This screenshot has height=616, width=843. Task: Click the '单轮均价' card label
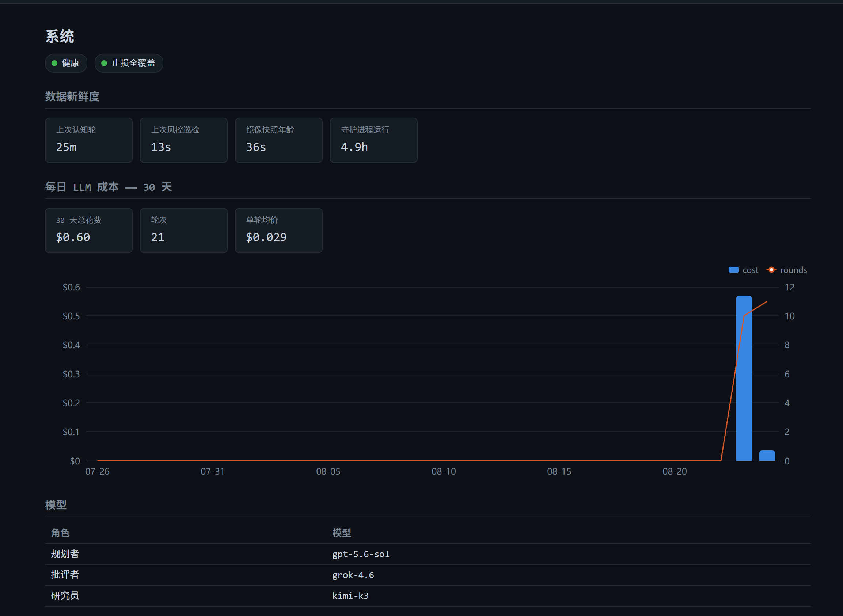pos(262,220)
